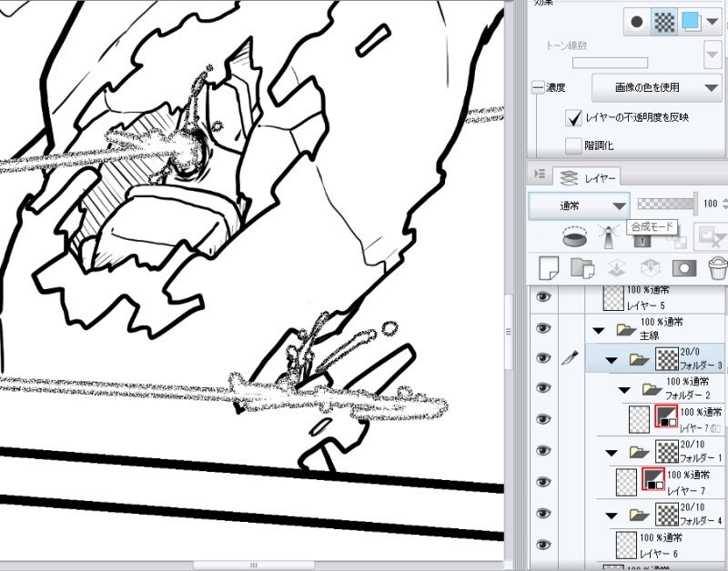Collapse the フォルダー 3 triangle
Viewport: 728px width, 571px height.
pyautogui.click(x=612, y=360)
